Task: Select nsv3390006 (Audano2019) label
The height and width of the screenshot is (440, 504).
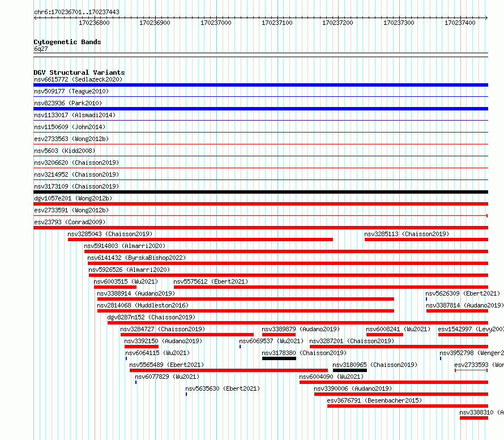Action: point(353,388)
